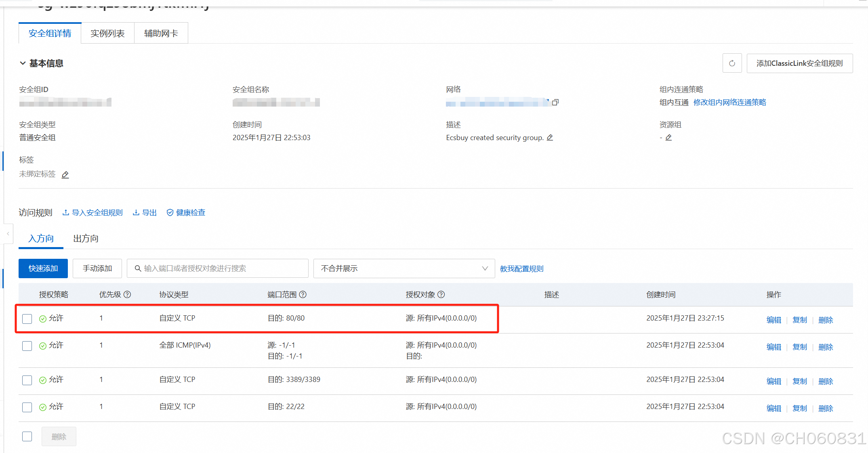Open the 修改组内网络连通策略 link
This screenshot has width=868, height=453.
[x=729, y=103]
